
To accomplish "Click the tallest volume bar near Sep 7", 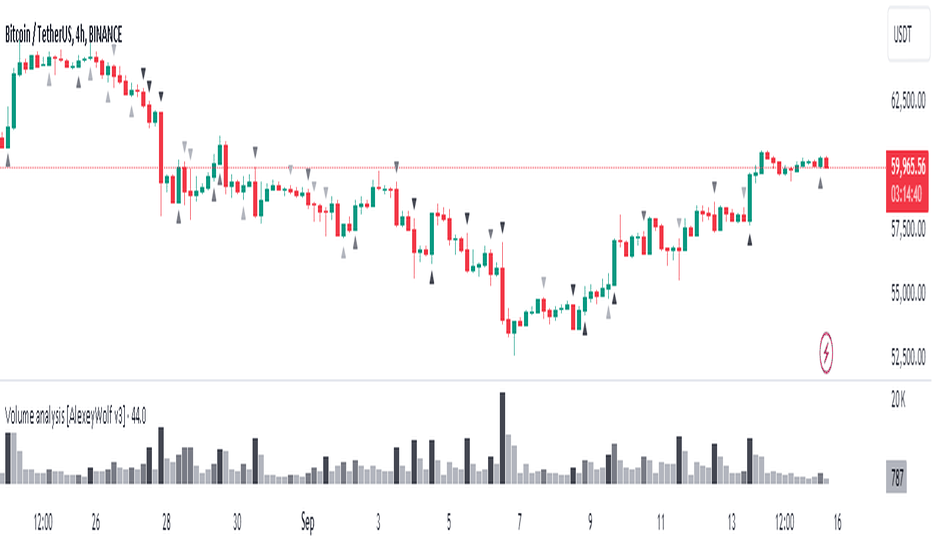I will click(502, 438).
